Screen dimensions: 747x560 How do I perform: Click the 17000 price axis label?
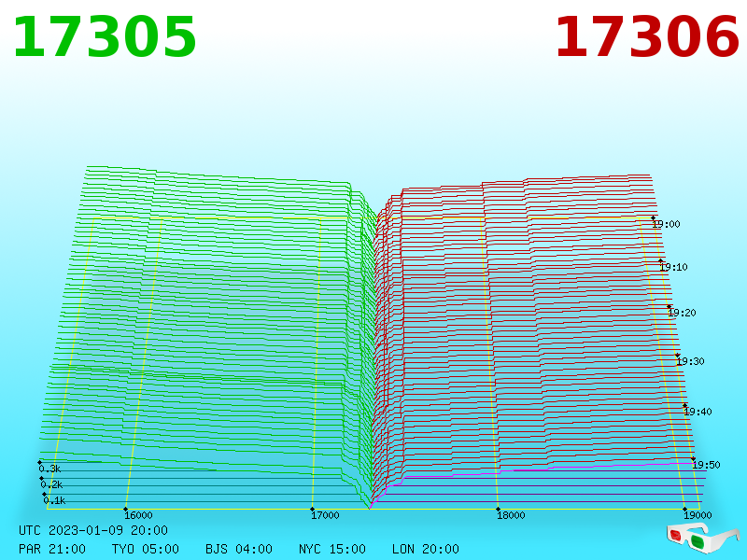(325, 515)
